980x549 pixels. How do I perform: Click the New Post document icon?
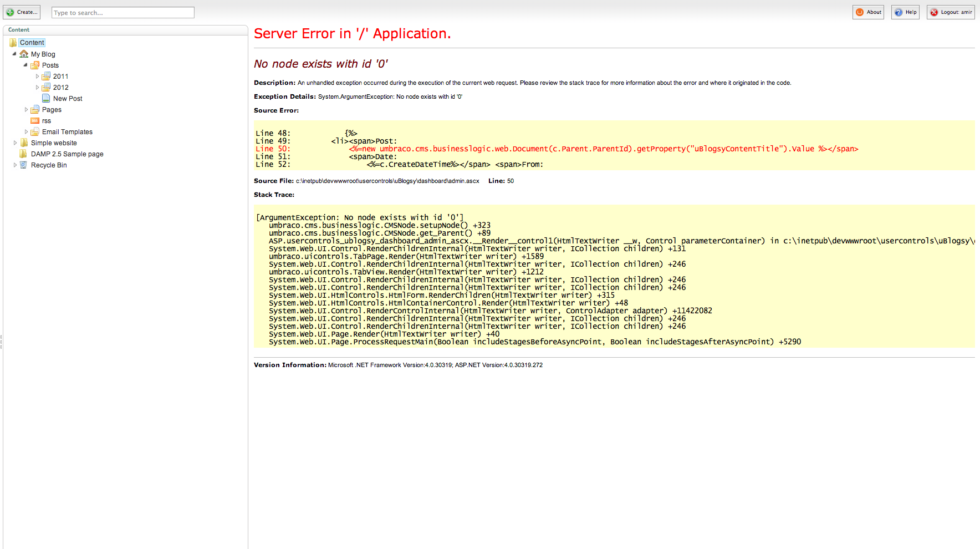click(46, 98)
